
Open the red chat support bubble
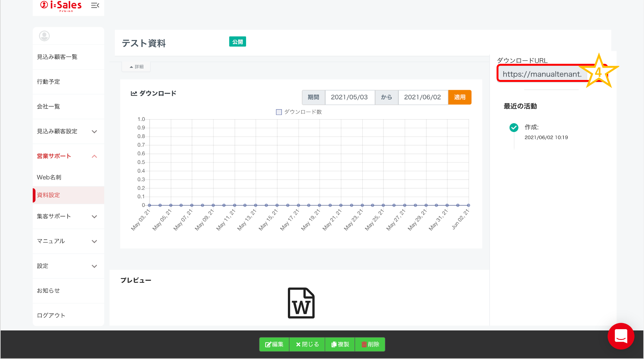tap(621, 336)
